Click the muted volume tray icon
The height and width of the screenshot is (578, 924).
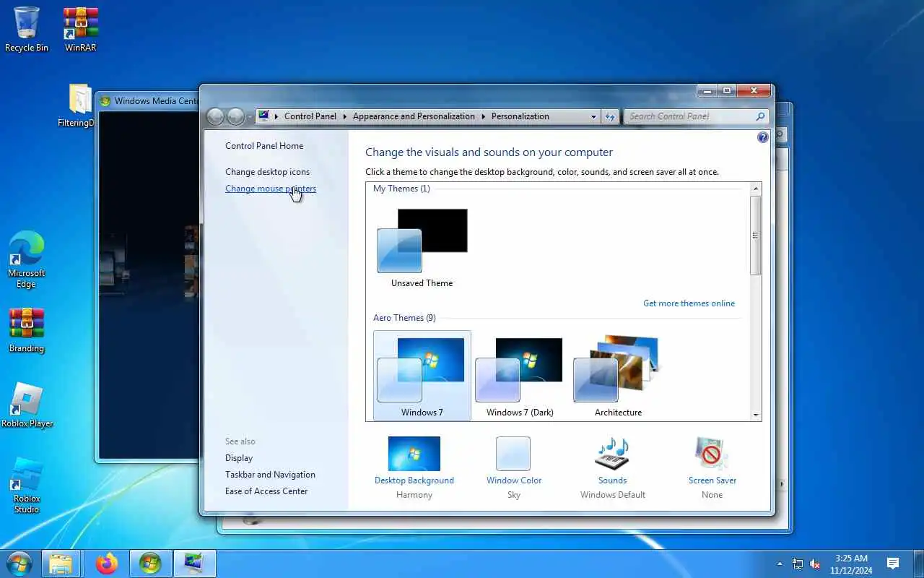815,564
